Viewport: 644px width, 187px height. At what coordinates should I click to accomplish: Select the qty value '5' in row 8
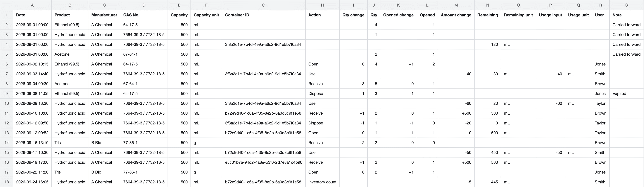click(x=374, y=84)
